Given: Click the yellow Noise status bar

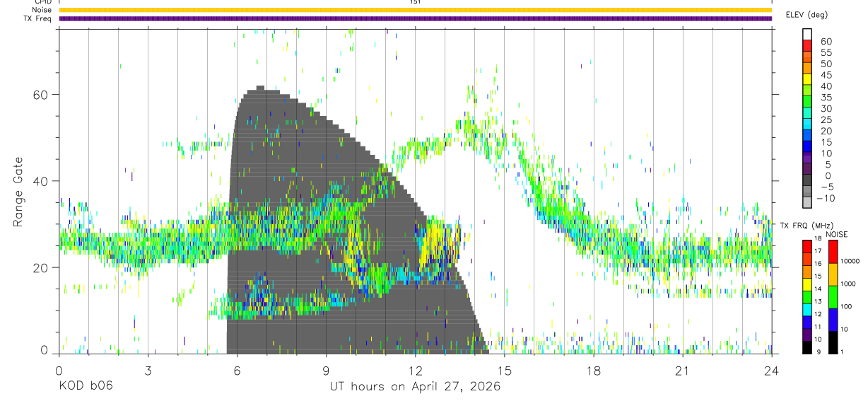Looking at the screenshot, I should pos(415,10).
